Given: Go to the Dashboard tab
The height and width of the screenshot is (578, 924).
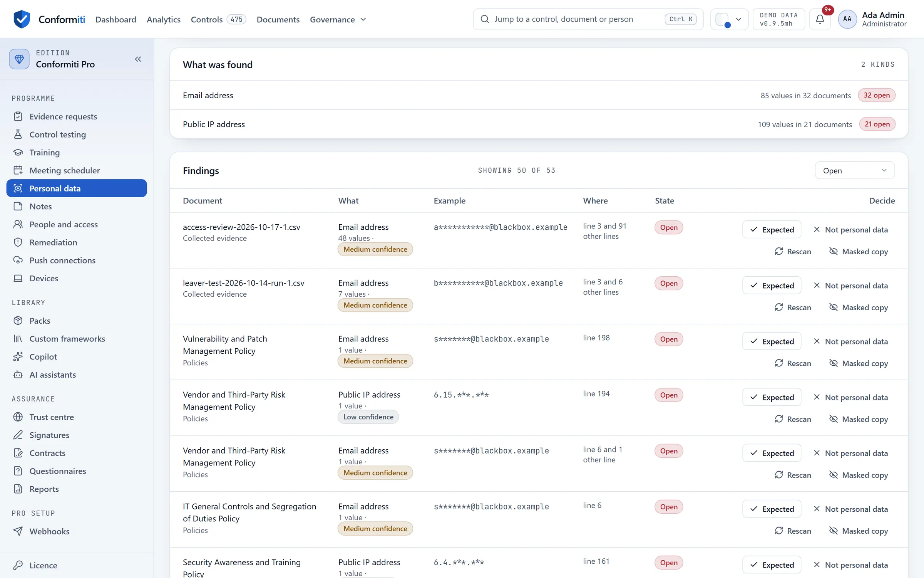Looking at the screenshot, I should tap(116, 19).
